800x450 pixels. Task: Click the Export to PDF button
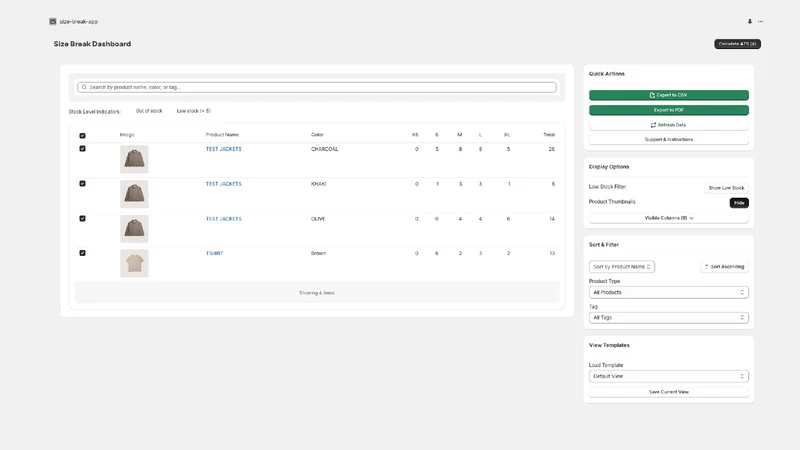tap(668, 110)
